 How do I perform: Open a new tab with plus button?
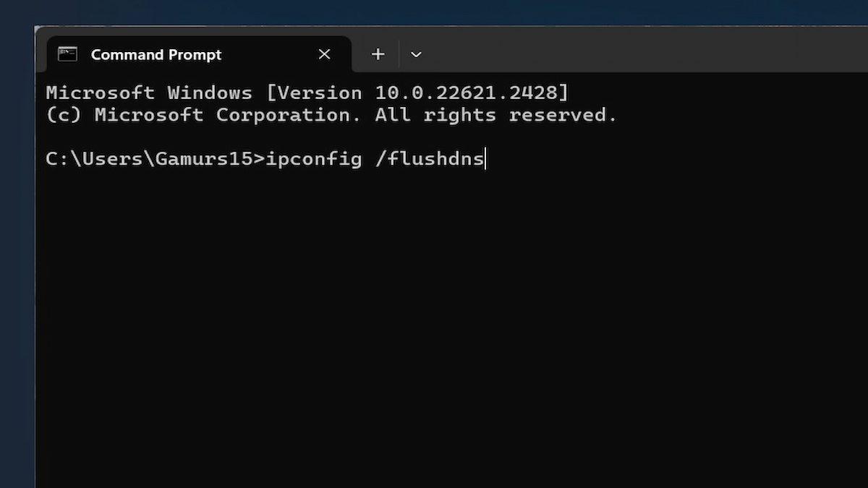click(x=378, y=54)
